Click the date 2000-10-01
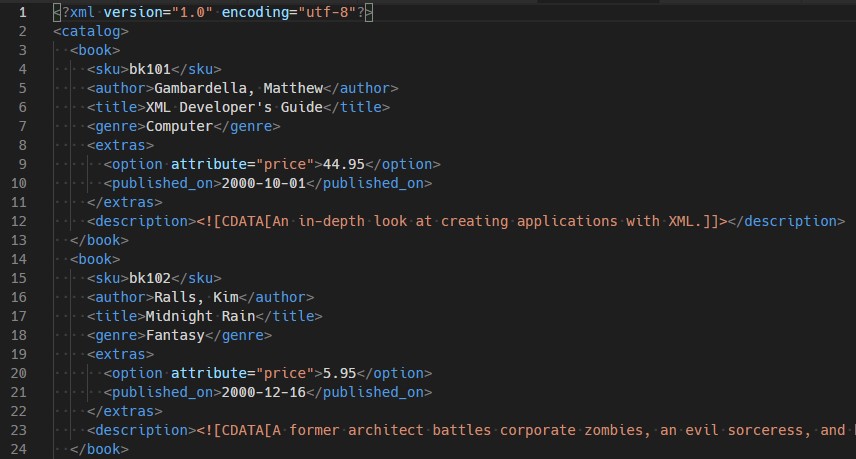856x459 pixels. coord(264,183)
